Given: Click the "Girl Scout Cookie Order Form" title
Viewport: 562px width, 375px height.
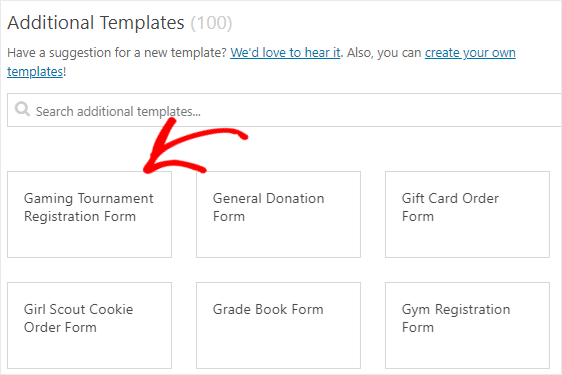Looking at the screenshot, I should 78,319.
